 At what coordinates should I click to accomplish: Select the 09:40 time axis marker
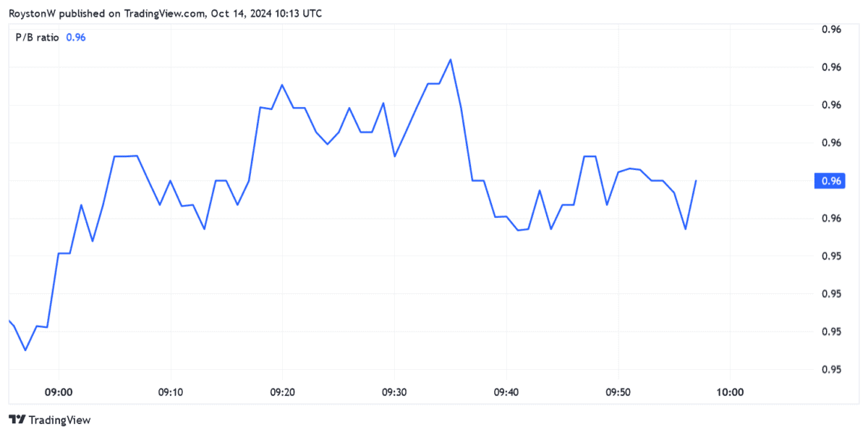coord(506,392)
